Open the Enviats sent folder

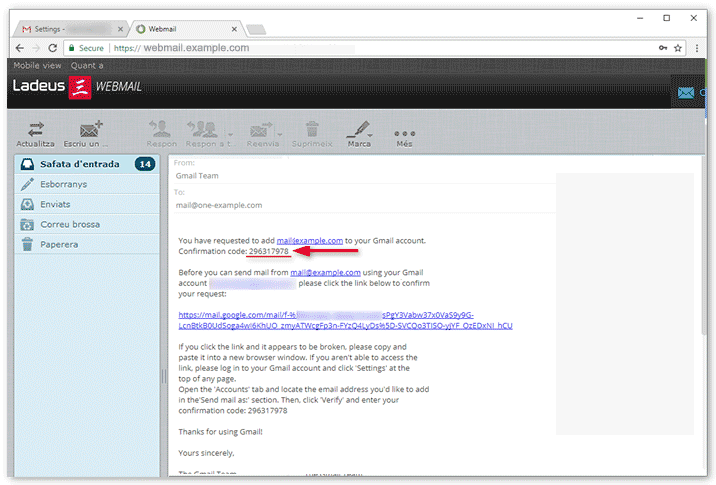click(x=55, y=204)
